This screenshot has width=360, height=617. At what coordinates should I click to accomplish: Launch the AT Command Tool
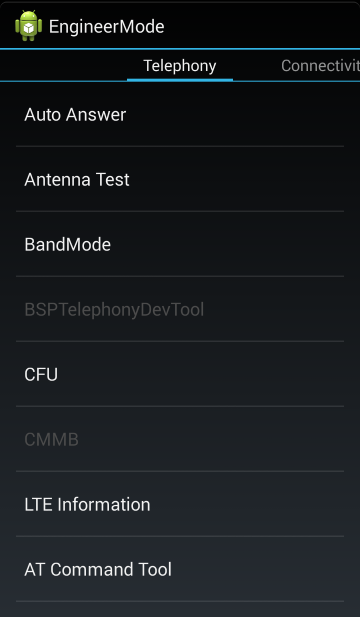tap(180, 569)
